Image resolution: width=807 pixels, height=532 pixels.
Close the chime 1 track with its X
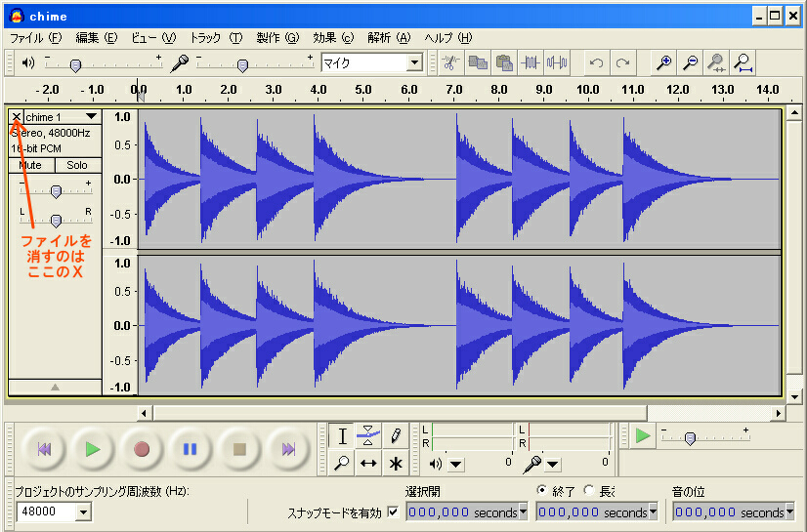pyautogui.click(x=17, y=117)
